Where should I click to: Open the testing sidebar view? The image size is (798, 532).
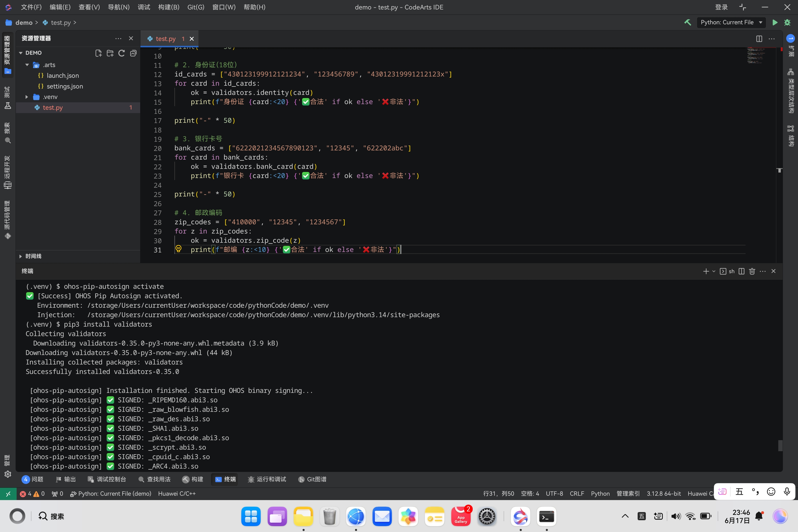[x=7, y=98]
